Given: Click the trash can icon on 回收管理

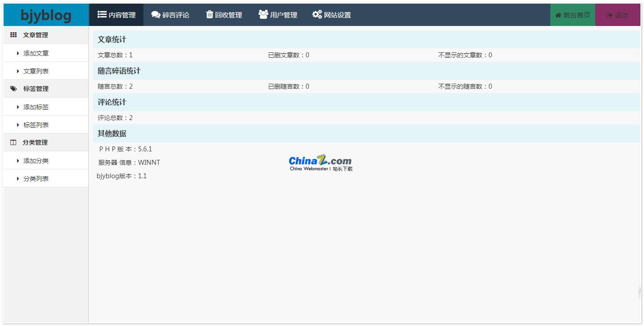Looking at the screenshot, I should point(209,14).
